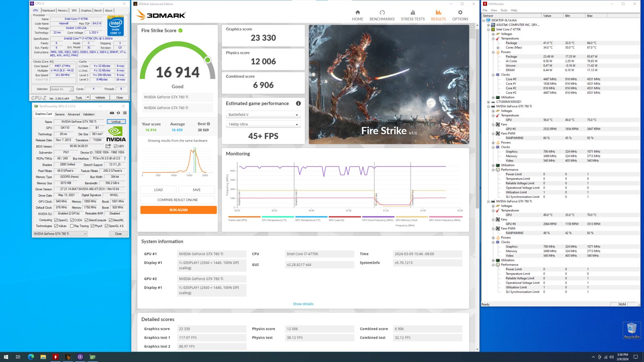Open the RESULTS icon in 3DMark
The width and height of the screenshot is (644, 362).
click(438, 12)
